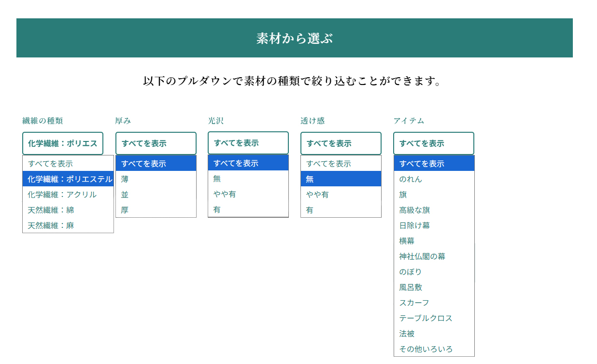
Task: Choose 化学繊維:アクリル option
Action: 68,195
